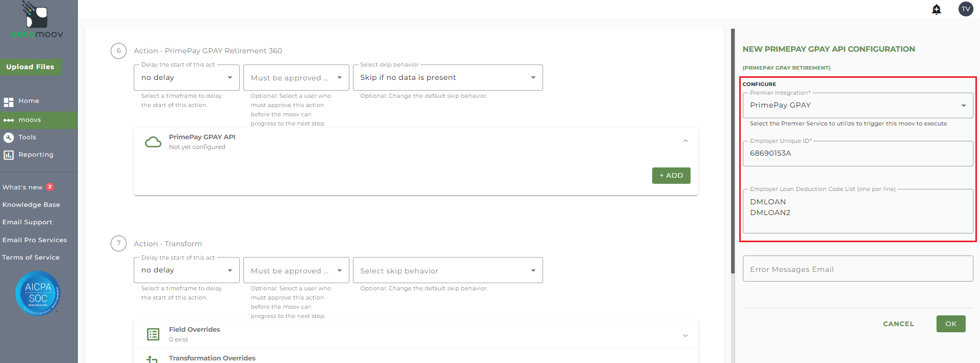Click the AICPA SOC badge
The width and height of the screenshot is (980, 363).
click(38, 293)
